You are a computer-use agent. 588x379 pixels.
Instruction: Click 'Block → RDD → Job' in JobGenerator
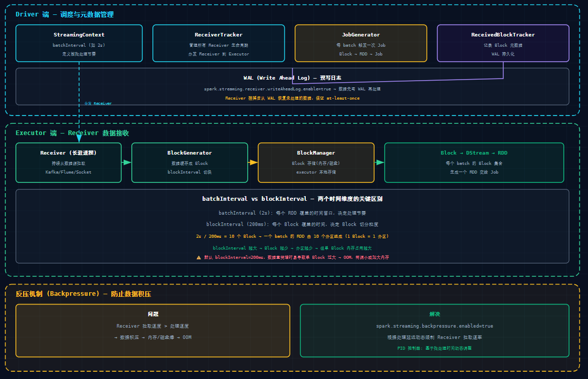click(x=361, y=54)
